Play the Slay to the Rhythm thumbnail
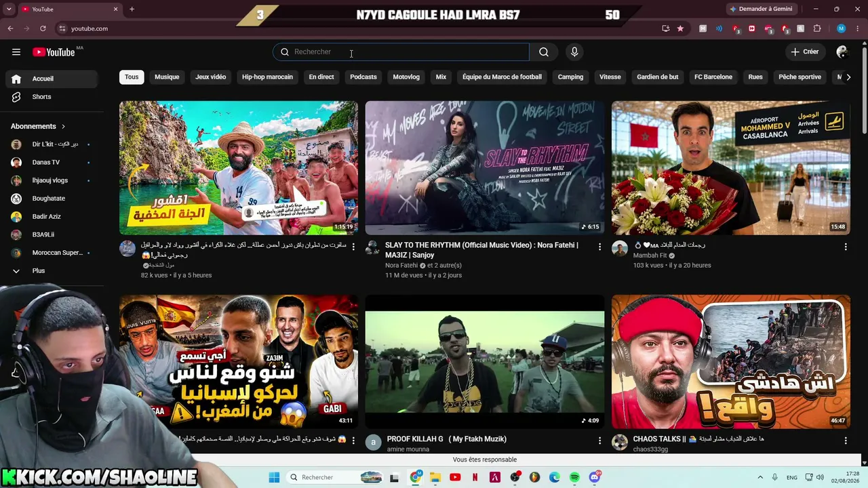 click(485, 168)
